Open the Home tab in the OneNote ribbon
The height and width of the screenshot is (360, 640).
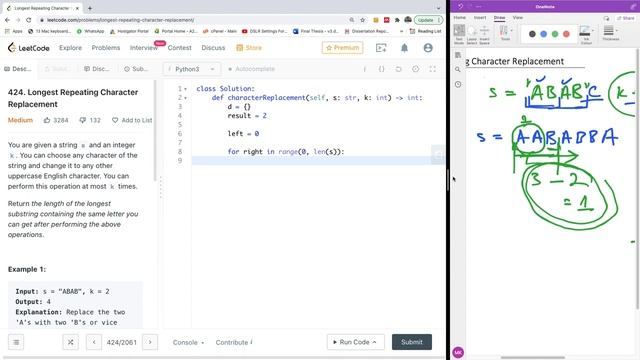pyautogui.click(x=460, y=18)
